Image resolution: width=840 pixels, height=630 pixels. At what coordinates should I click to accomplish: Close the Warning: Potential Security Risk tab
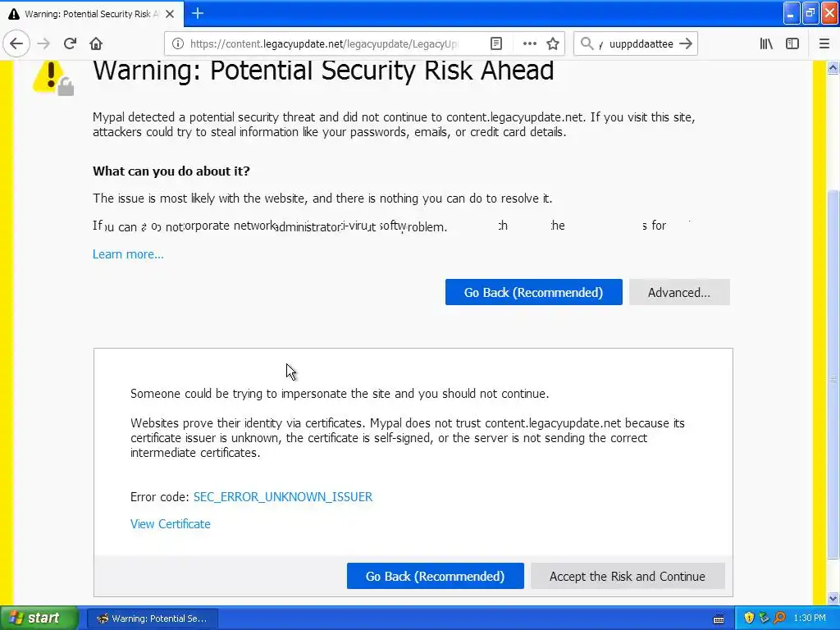pos(170,14)
